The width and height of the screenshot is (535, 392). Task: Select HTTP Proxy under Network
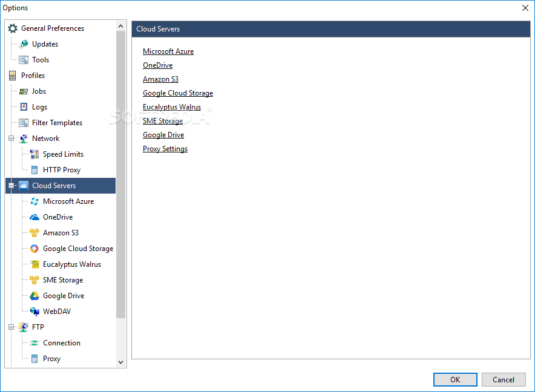click(62, 170)
